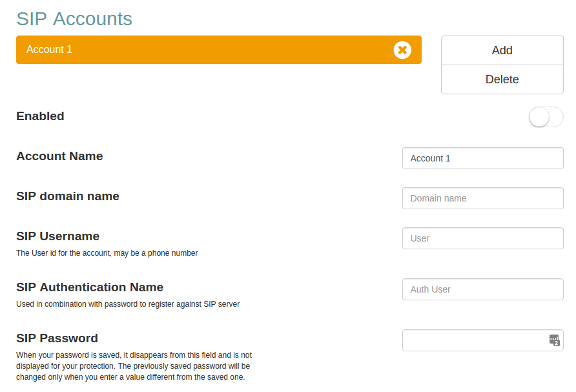Click the SIP Authentication Name label
This screenshot has width=576, height=392.
90,287
